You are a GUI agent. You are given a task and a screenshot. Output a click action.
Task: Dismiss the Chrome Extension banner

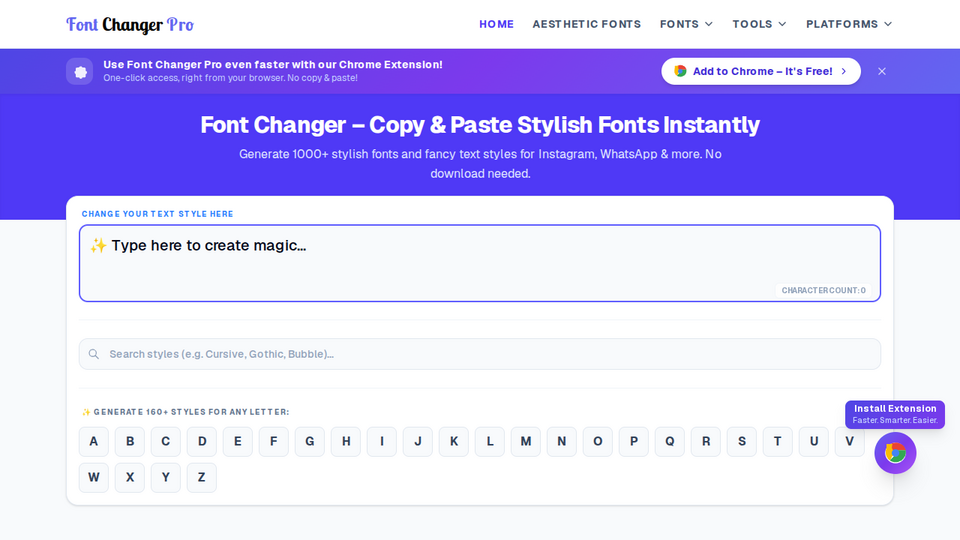[x=882, y=71]
